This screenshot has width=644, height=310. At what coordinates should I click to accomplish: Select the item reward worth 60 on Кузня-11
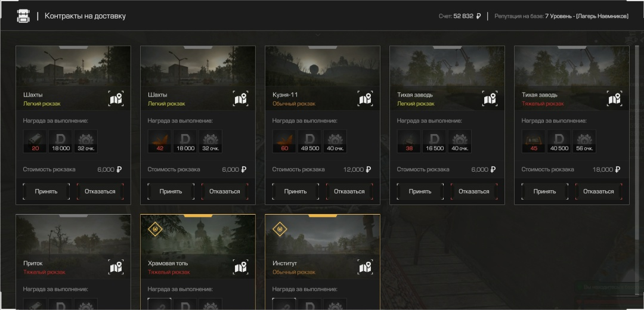tap(284, 142)
